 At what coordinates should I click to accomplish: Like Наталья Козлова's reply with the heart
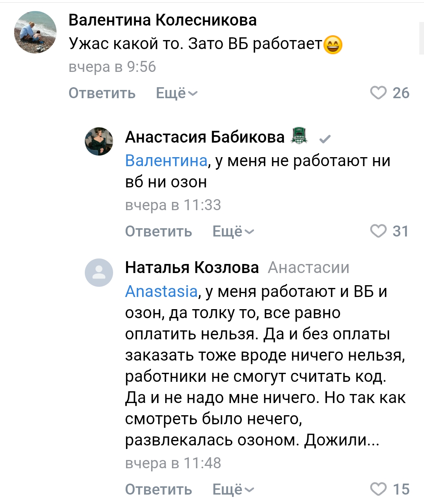click(378, 489)
